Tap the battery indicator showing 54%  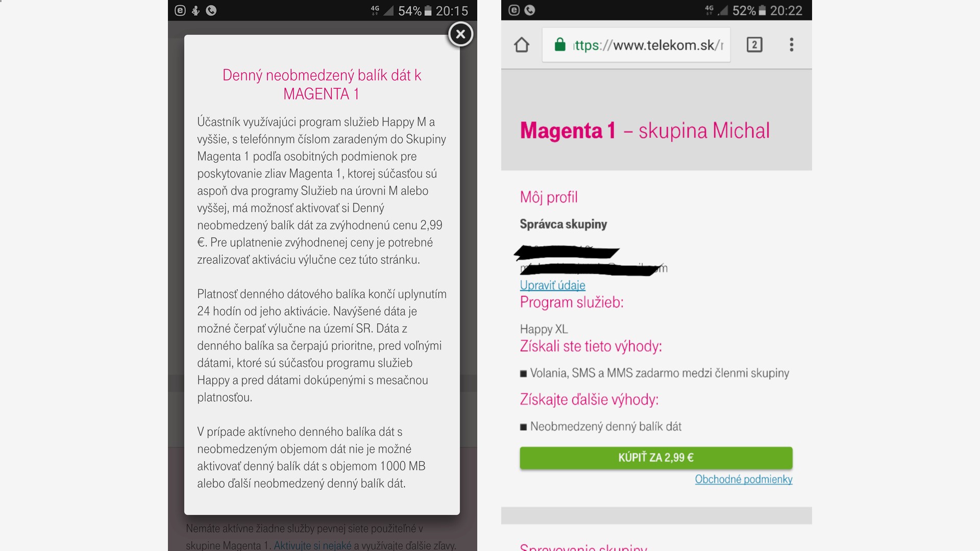pos(415,11)
